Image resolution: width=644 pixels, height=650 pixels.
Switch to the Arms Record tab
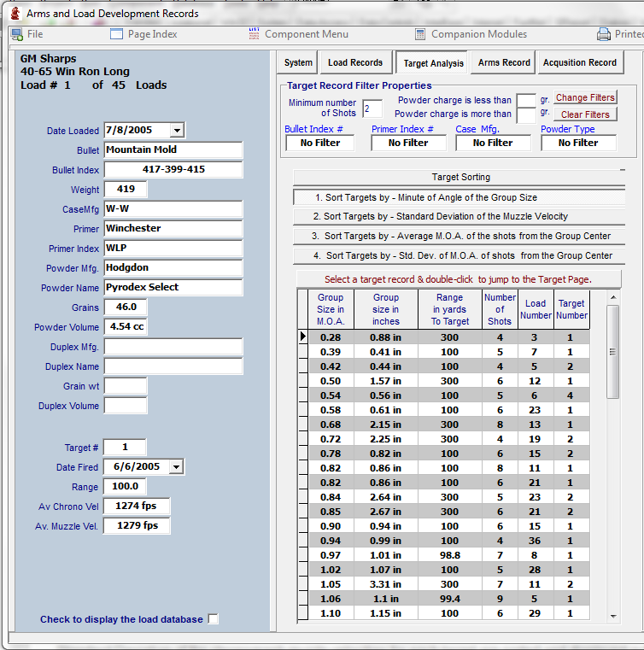[x=504, y=62]
